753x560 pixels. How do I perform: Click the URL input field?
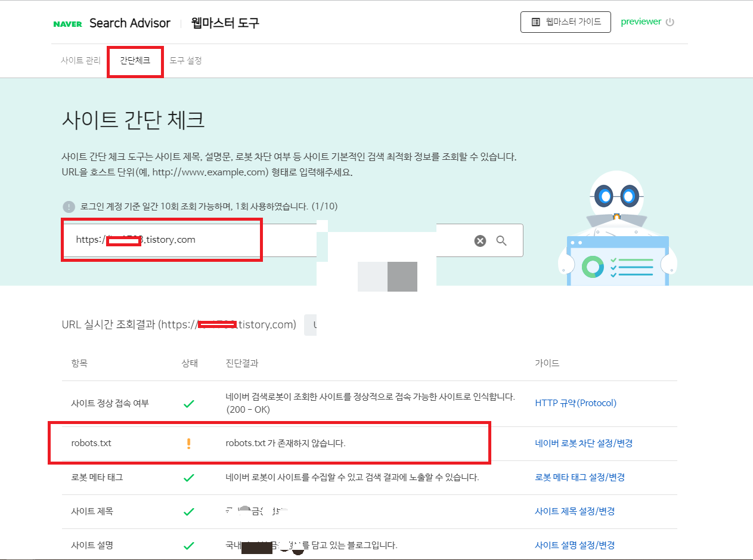[x=293, y=240]
